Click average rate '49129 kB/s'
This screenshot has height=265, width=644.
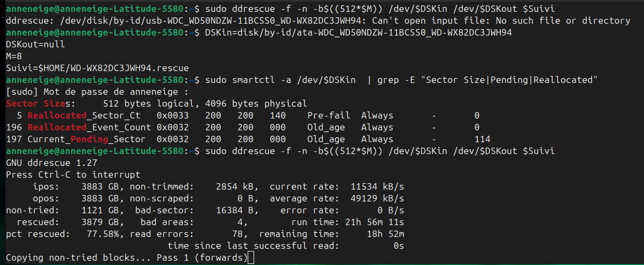(x=378, y=199)
